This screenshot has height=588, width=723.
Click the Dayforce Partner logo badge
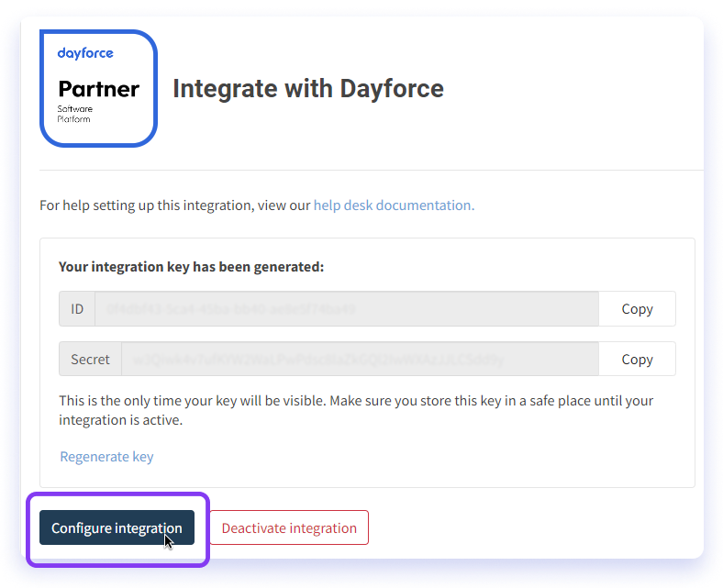coord(99,89)
